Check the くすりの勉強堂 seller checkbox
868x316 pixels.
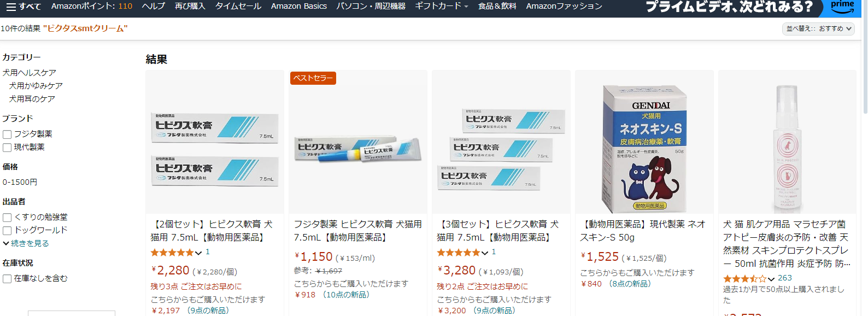(7, 218)
